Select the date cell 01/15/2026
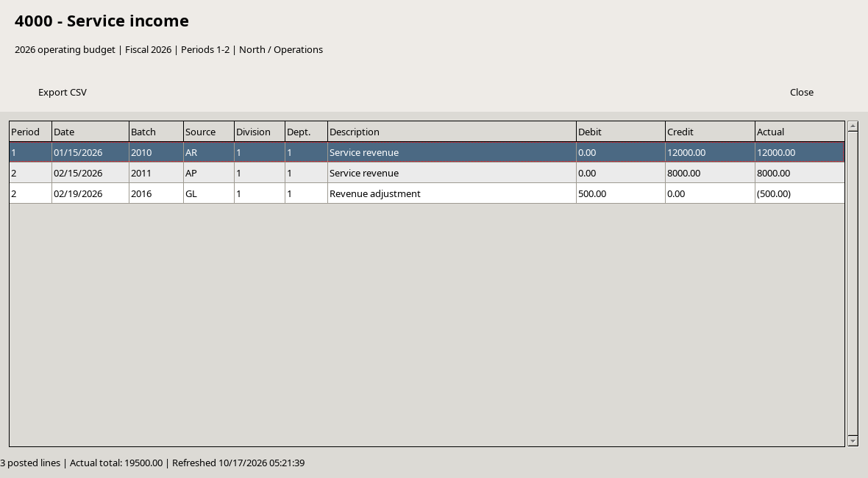 coord(90,152)
